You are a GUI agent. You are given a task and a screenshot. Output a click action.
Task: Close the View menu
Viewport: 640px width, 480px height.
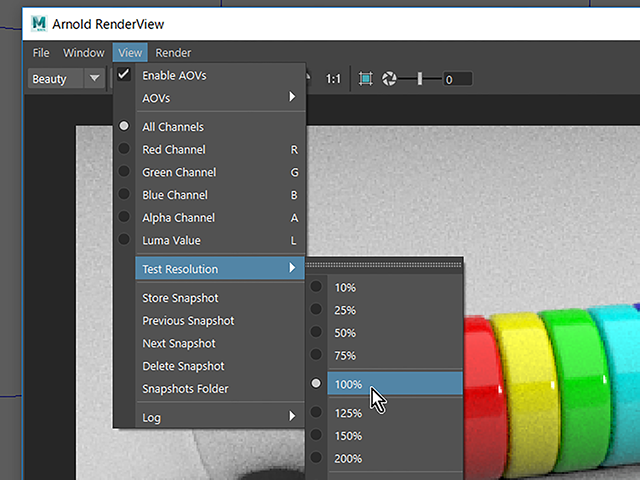pyautogui.click(x=130, y=53)
